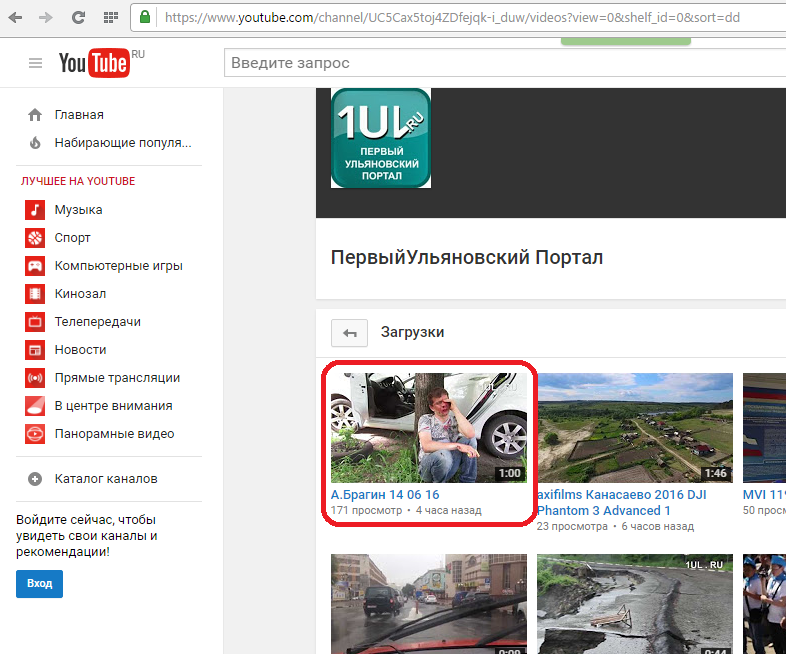Open the rainy street dashcam video thumbnail
Image resolution: width=786 pixels, height=654 pixels.
pos(429,604)
